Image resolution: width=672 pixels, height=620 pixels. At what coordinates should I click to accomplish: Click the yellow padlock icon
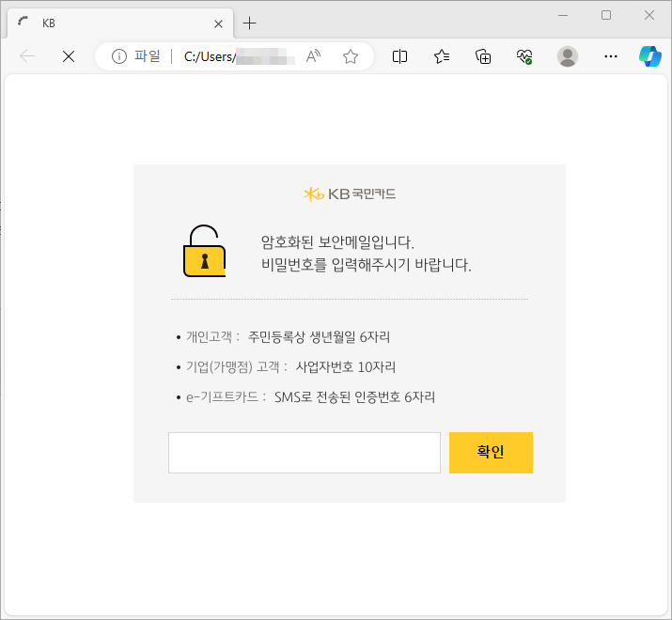(x=205, y=251)
